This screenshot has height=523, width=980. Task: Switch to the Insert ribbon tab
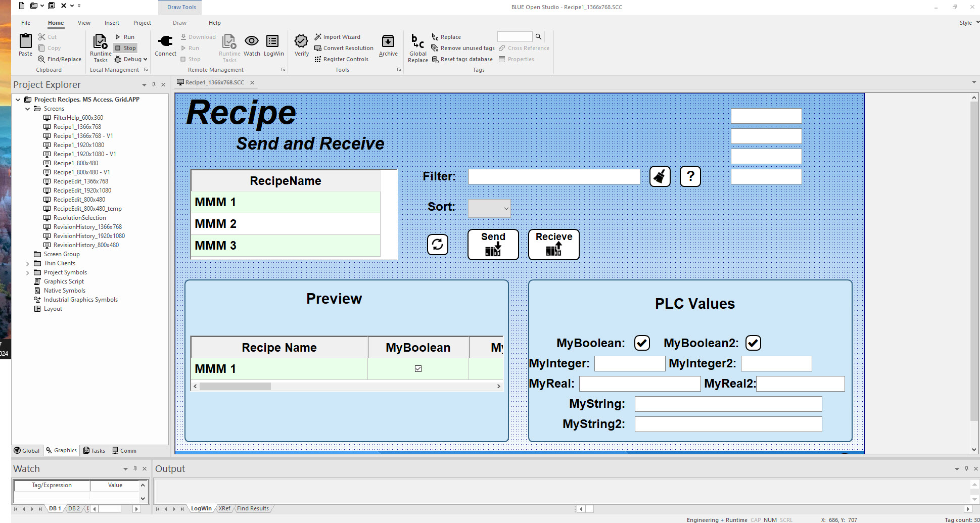point(112,23)
